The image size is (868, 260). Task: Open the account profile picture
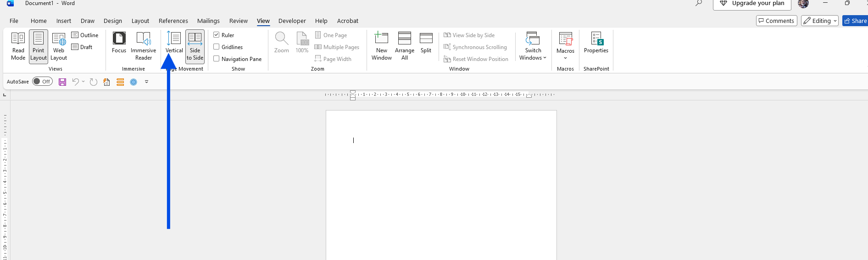coord(803,4)
